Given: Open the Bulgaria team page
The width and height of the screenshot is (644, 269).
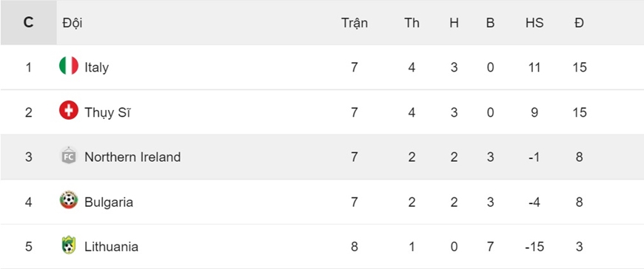Looking at the screenshot, I should point(109,202).
